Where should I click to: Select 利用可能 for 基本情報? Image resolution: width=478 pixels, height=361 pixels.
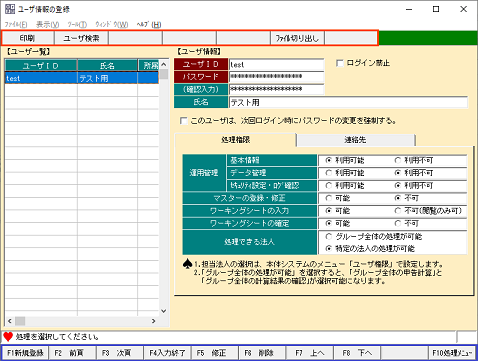click(x=329, y=160)
